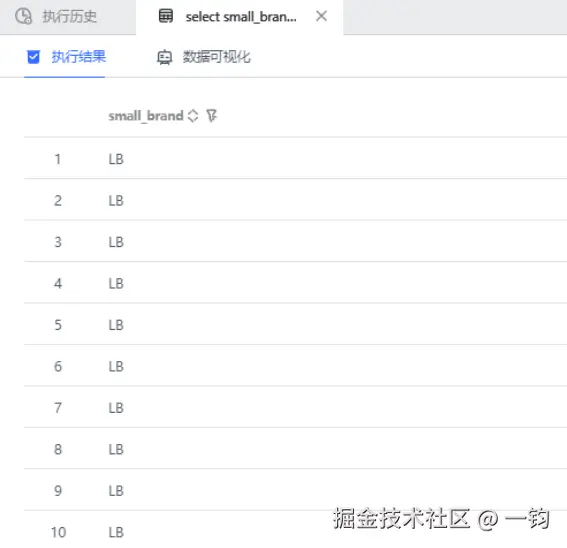567x548 pixels.
Task: Select the LB cell in row 6
Action: (x=116, y=366)
